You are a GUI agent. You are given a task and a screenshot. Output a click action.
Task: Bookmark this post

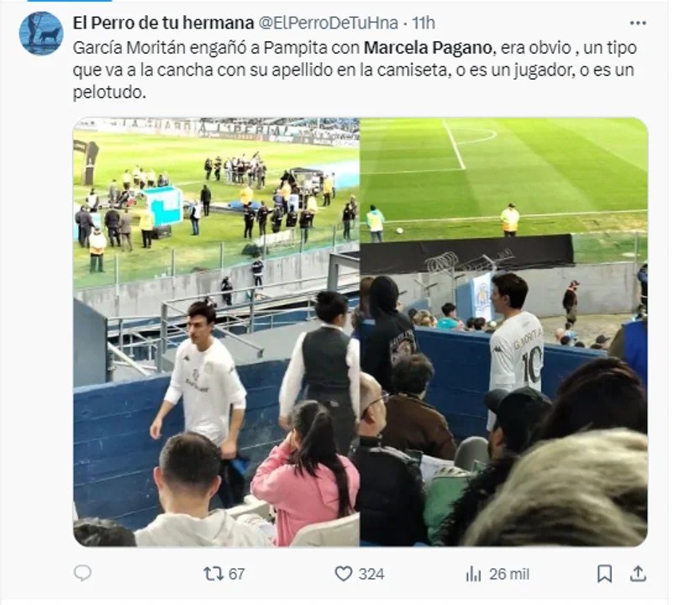[604, 574]
